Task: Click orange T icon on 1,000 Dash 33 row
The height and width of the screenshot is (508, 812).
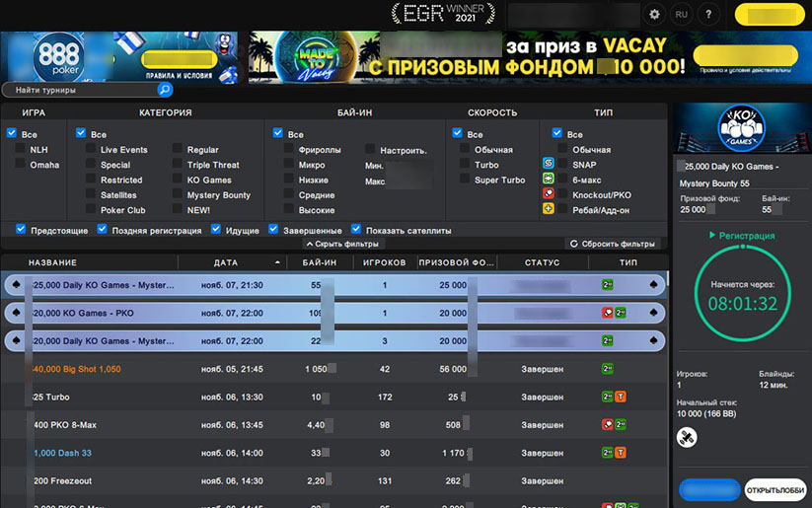Action: (x=621, y=453)
